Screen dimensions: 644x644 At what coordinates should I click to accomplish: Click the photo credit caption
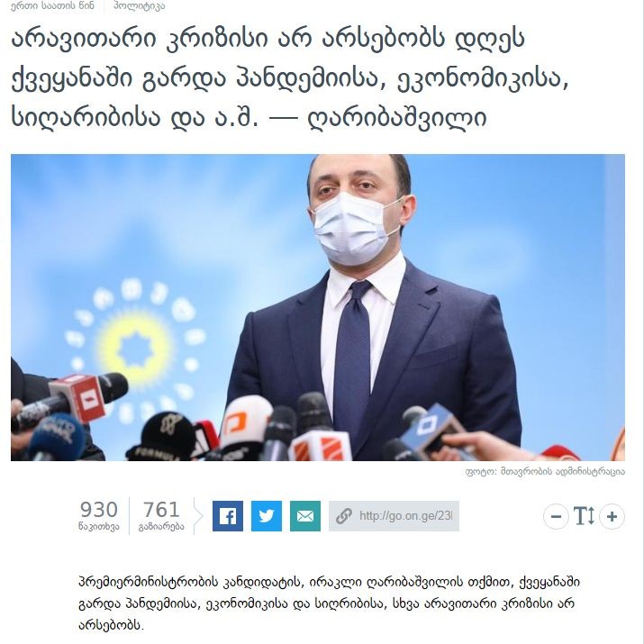(x=545, y=471)
